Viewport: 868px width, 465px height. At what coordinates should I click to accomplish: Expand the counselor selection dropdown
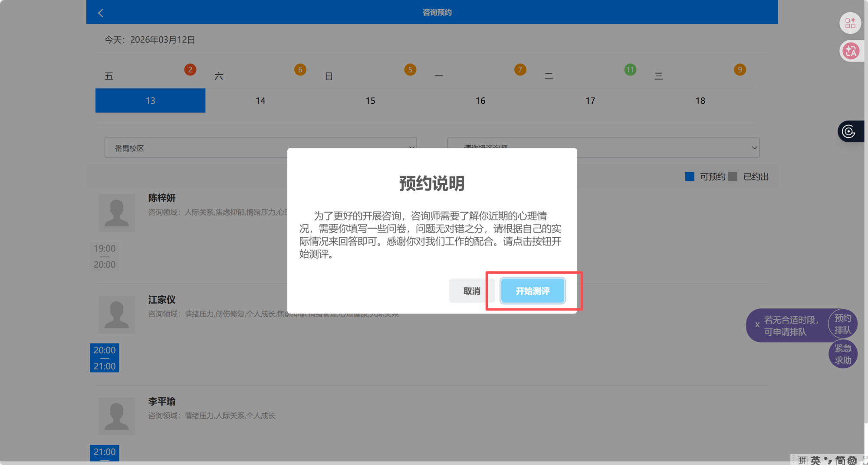pos(603,148)
